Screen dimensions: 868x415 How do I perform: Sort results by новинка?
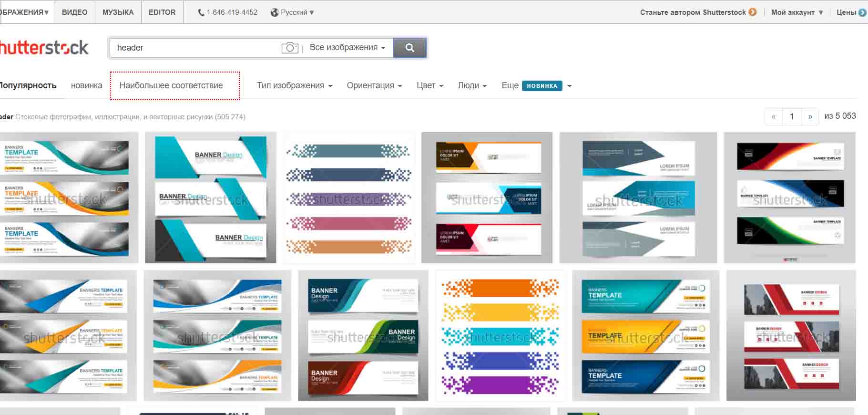pos(86,85)
